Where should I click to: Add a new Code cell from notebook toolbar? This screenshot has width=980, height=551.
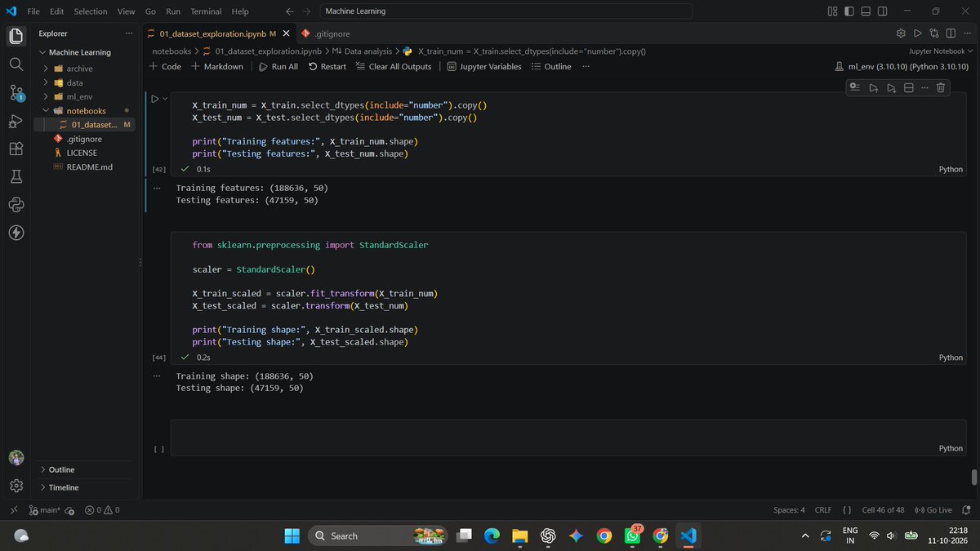[167, 66]
